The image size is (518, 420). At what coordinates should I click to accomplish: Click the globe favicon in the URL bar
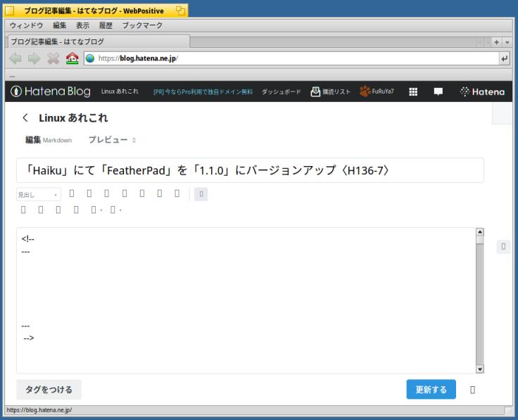90,58
